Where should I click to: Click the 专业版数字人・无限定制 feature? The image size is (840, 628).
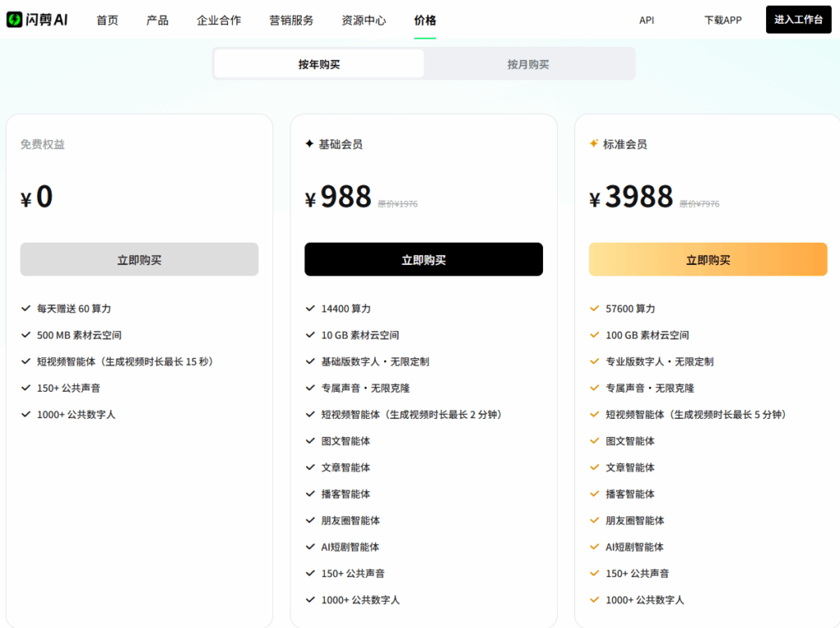coord(660,362)
